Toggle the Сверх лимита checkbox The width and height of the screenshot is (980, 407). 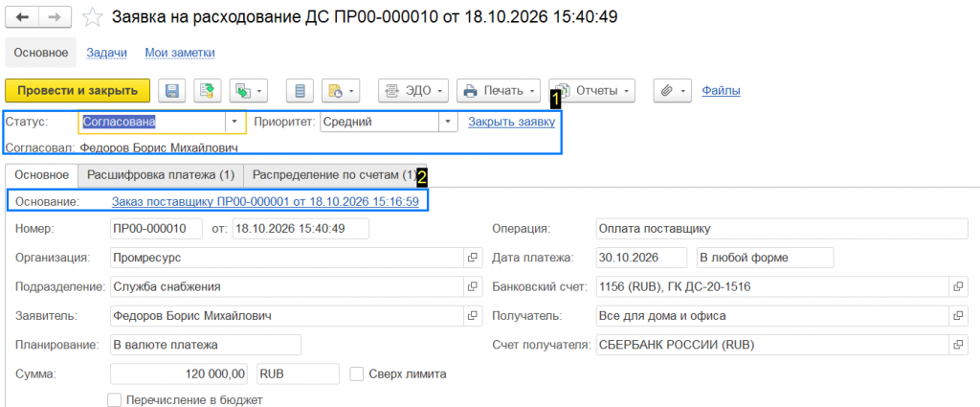coord(357,373)
